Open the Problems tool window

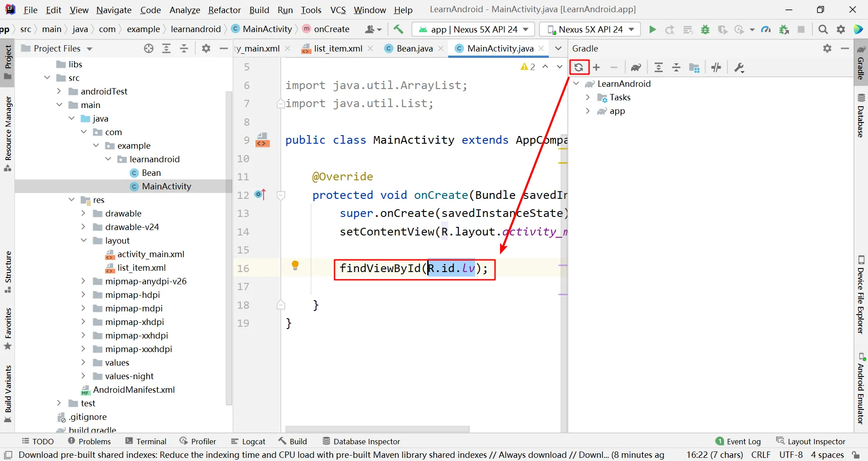(x=90, y=441)
